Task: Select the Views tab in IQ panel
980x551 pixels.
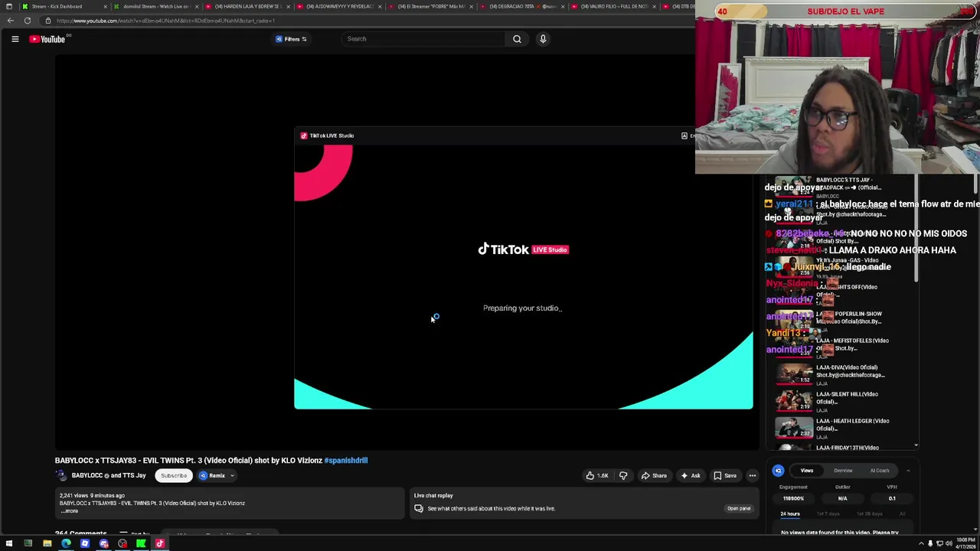Action: [806, 471]
